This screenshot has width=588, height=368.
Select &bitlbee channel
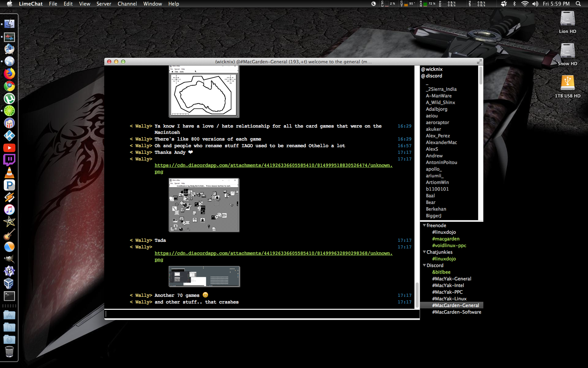point(441,272)
